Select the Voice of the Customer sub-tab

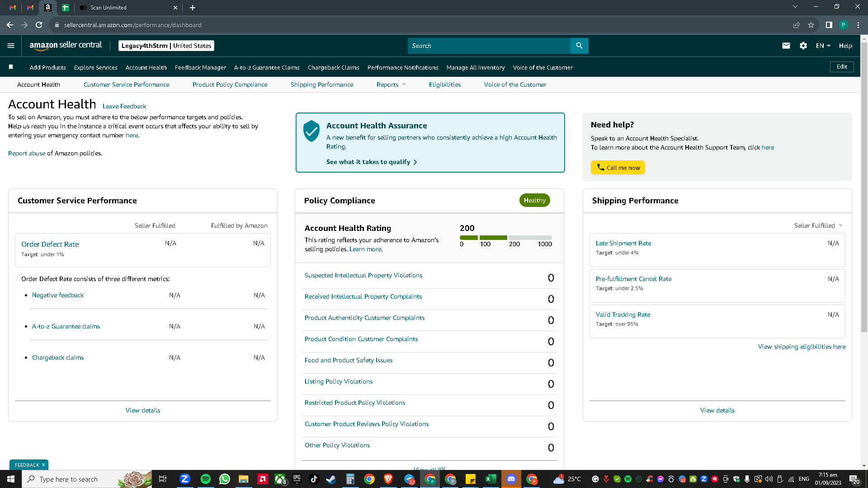(515, 84)
